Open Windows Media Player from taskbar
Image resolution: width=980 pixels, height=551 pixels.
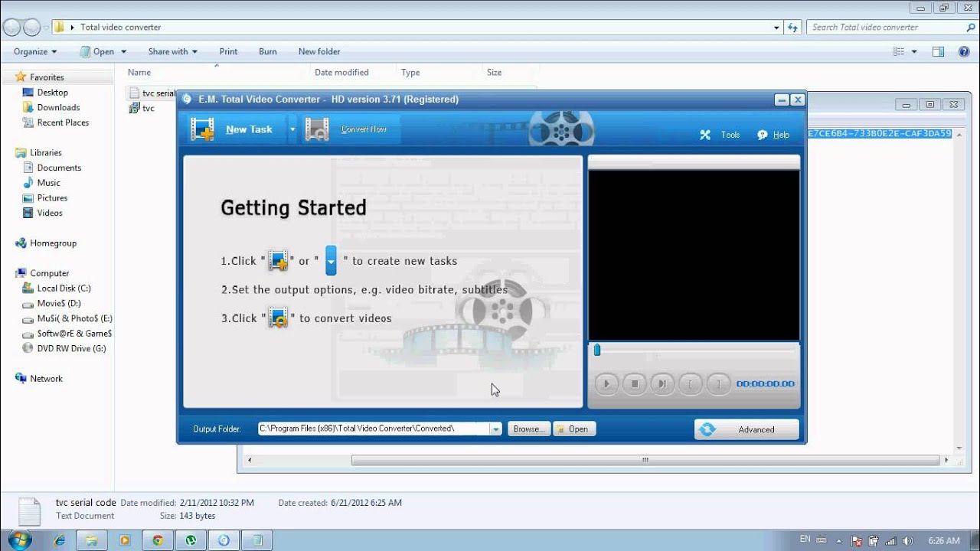pyautogui.click(x=125, y=540)
